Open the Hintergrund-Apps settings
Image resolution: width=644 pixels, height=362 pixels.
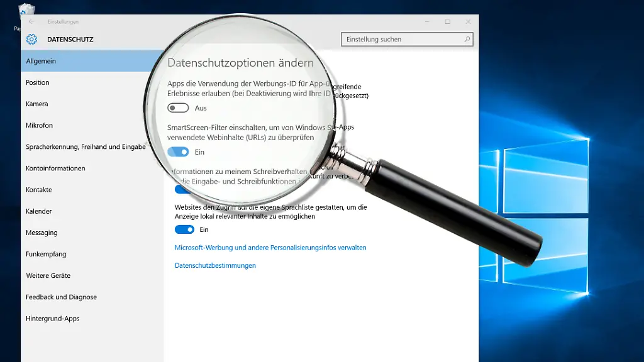52,318
